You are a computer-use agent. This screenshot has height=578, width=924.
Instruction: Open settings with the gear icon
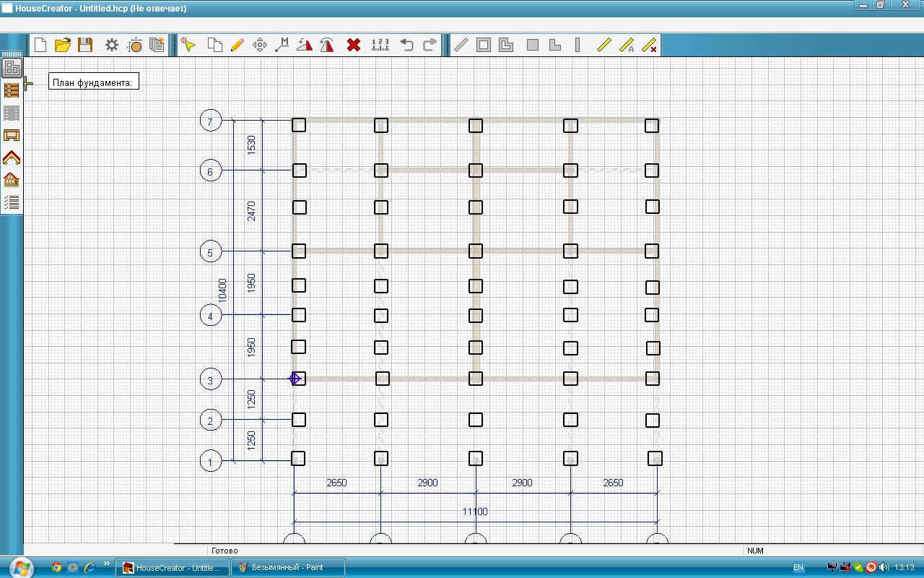pos(112,45)
